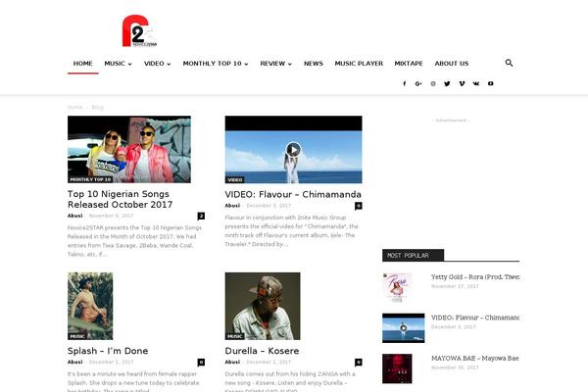The width and height of the screenshot is (588, 392).
Task: Click the Novice2Star site logo
Action: [139, 31]
